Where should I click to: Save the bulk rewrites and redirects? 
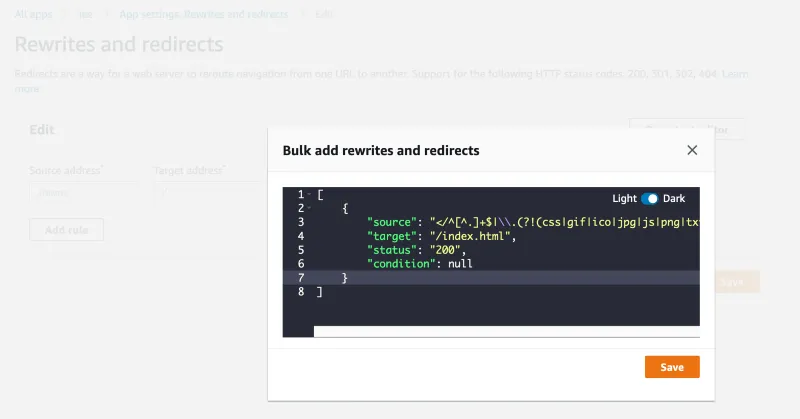click(x=672, y=367)
